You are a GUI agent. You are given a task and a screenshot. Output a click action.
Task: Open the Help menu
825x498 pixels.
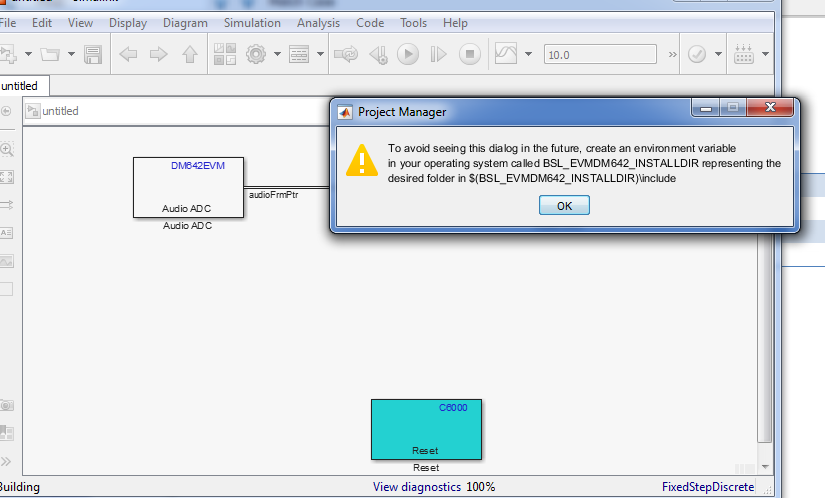pyautogui.click(x=455, y=23)
